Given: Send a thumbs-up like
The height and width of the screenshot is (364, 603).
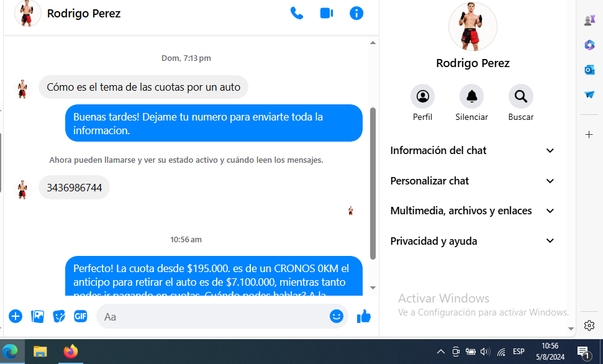Looking at the screenshot, I should [364, 317].
